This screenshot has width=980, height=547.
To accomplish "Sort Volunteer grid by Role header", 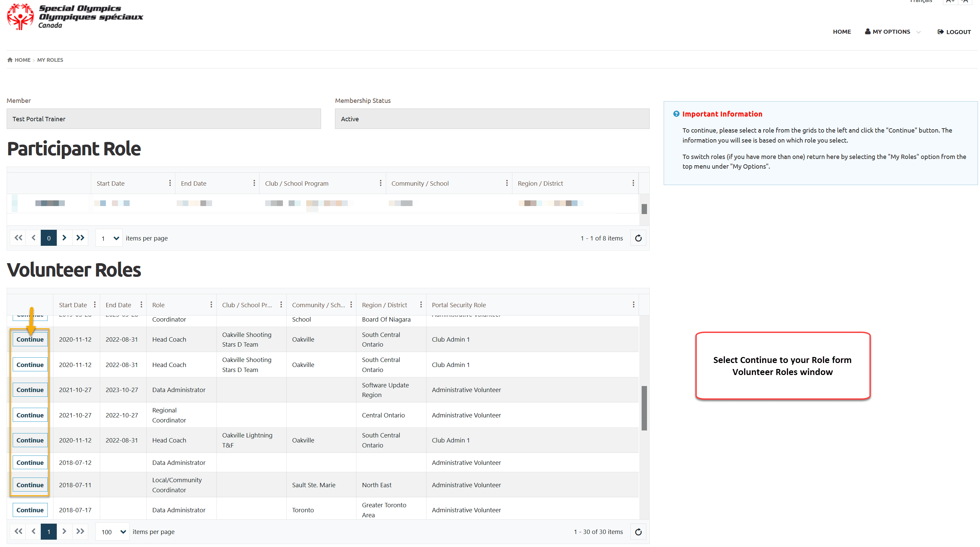I will 158,305.
